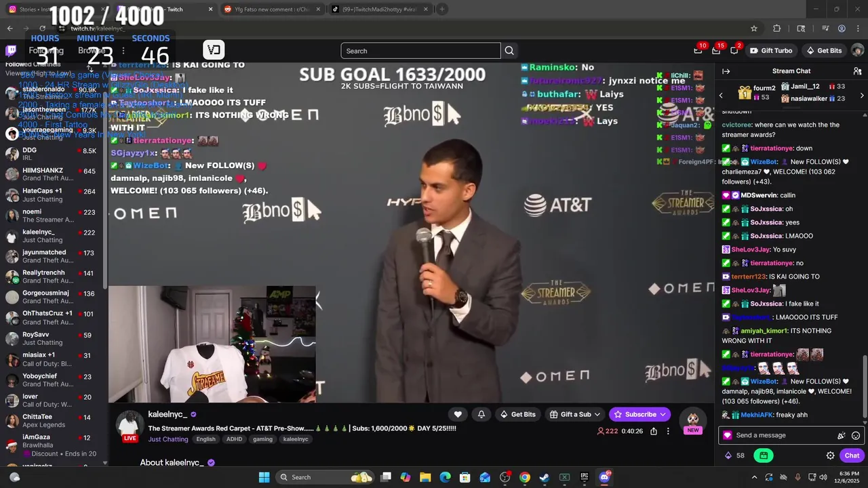Toggle the notification bell for kaleelnyc_
The width and height of the screenshot is (868, 488).
pyautogui.click(x=481, y=414)
